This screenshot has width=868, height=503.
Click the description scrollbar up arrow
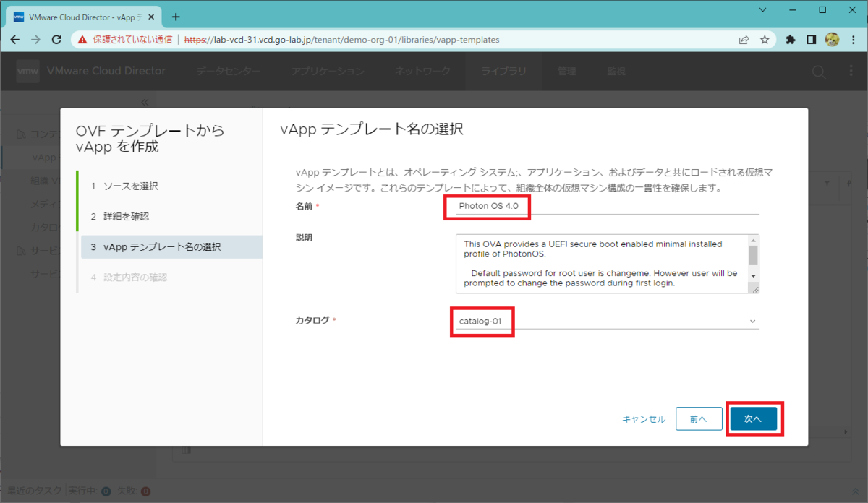pyautogui.click(x=753, y=241)
